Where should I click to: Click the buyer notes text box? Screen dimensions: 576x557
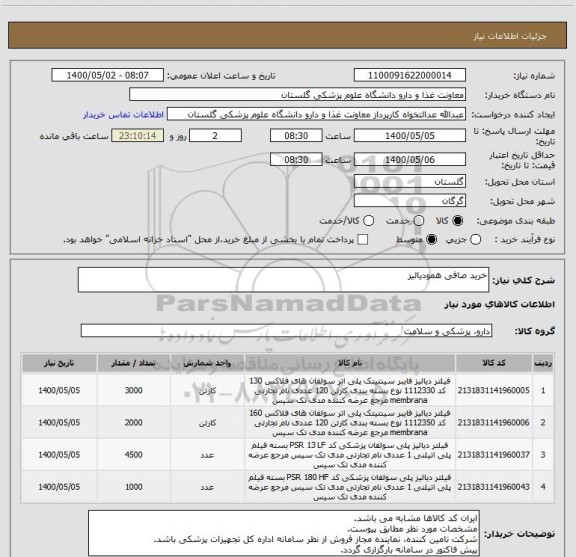pyautogui.click(x=284, y=533)
